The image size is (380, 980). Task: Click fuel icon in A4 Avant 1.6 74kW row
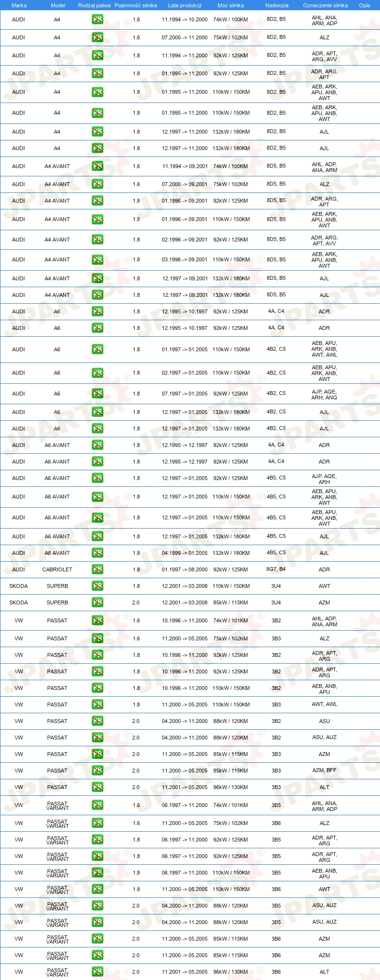click(x=97, y=166)
